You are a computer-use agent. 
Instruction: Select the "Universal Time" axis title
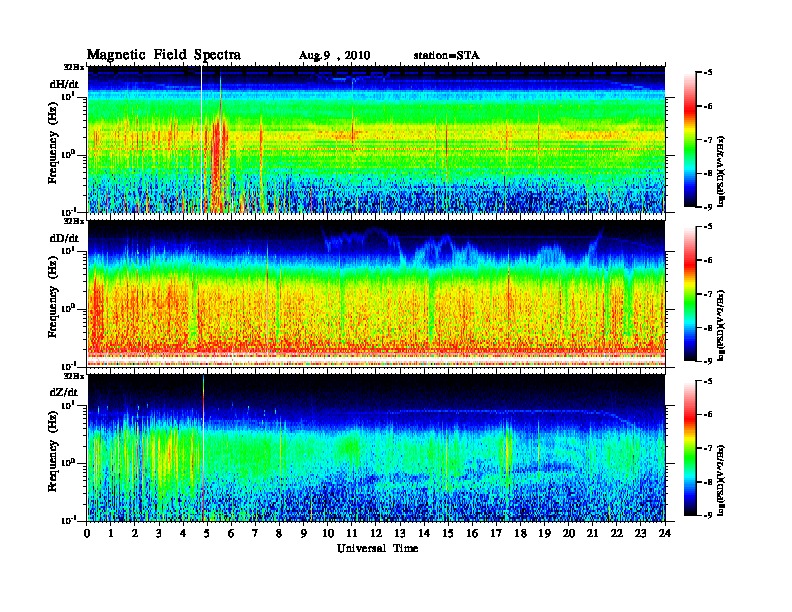pos(377,548)
